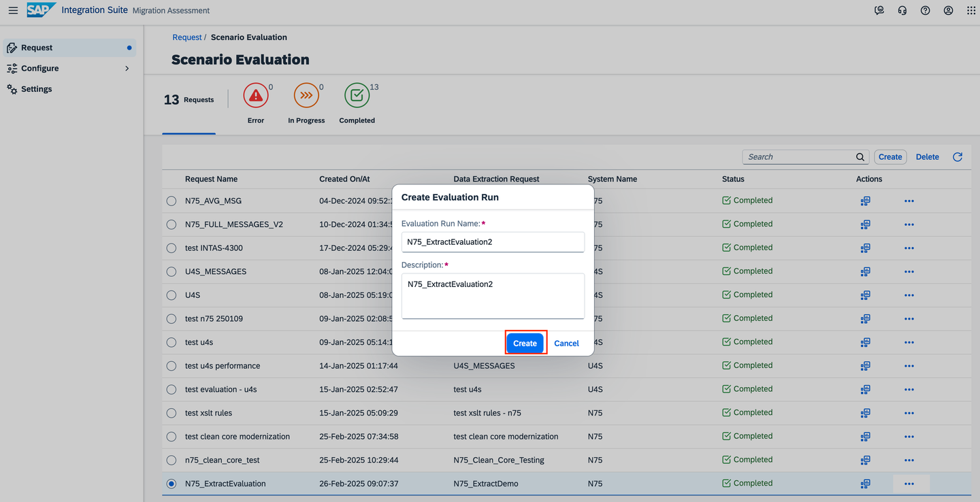The width and height of the screenshot is (980, 502).
Task: Open evaluation action icon for N75_ExtractEvaluation
Action: point(865,484)
